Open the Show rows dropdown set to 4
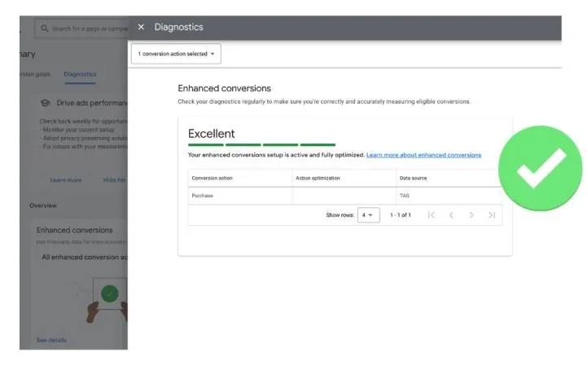 click(368, 214)
